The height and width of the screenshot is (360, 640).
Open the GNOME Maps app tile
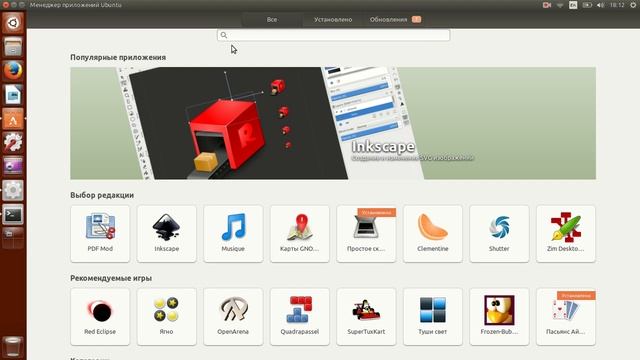300,233
